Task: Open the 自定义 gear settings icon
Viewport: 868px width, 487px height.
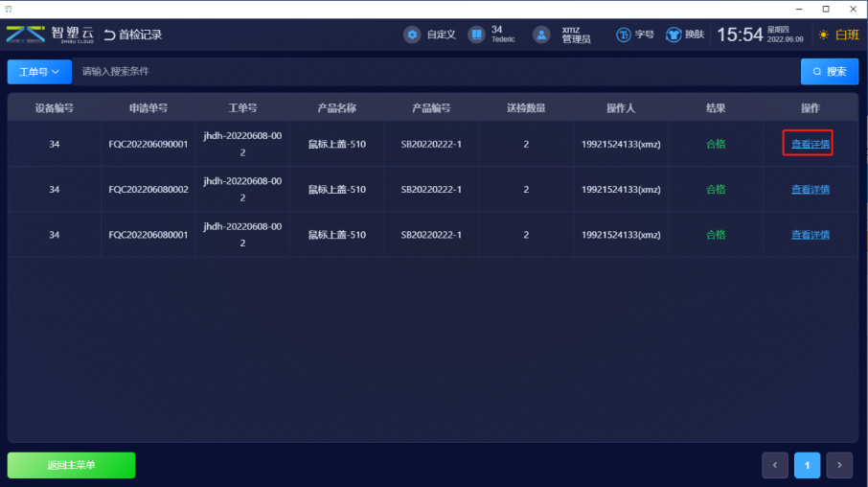Action: (413, 35)
